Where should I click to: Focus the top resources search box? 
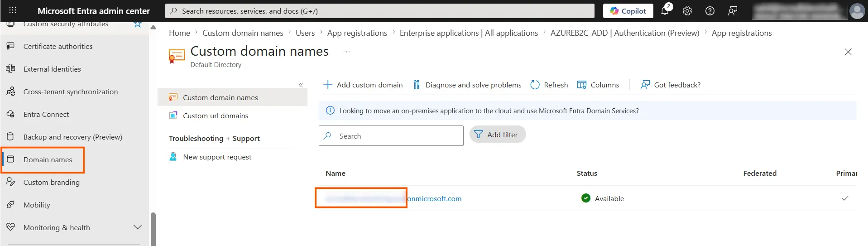379,11
